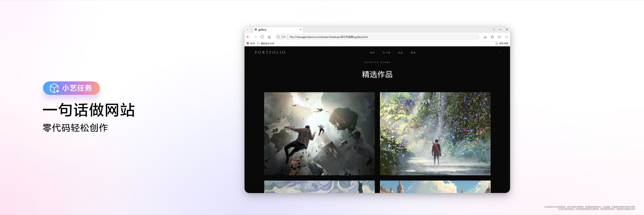Close the browser window
The image size is (644, 215).
tap(507, 29)
